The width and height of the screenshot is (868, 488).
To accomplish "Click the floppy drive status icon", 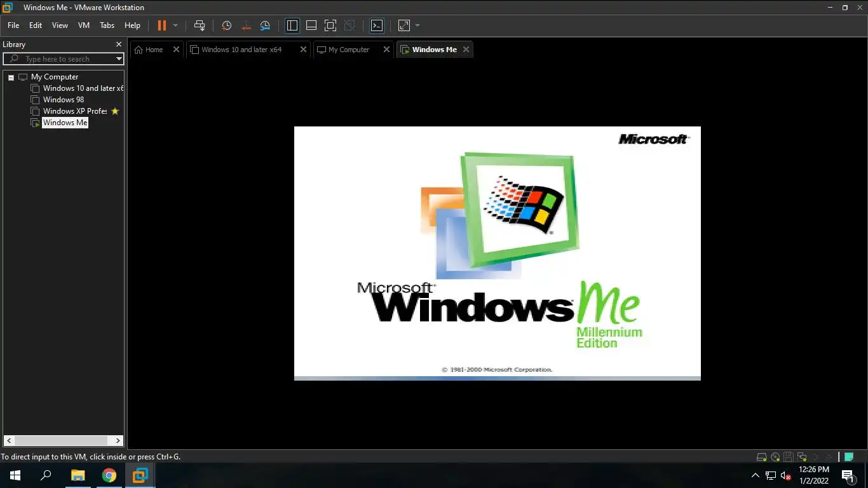I will tap(789, 457).
